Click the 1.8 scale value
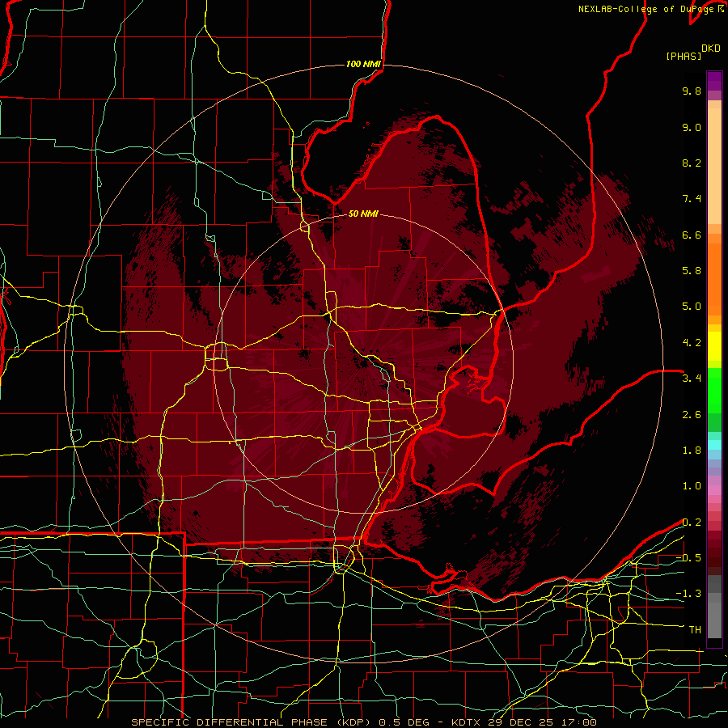 coord(692,451)
